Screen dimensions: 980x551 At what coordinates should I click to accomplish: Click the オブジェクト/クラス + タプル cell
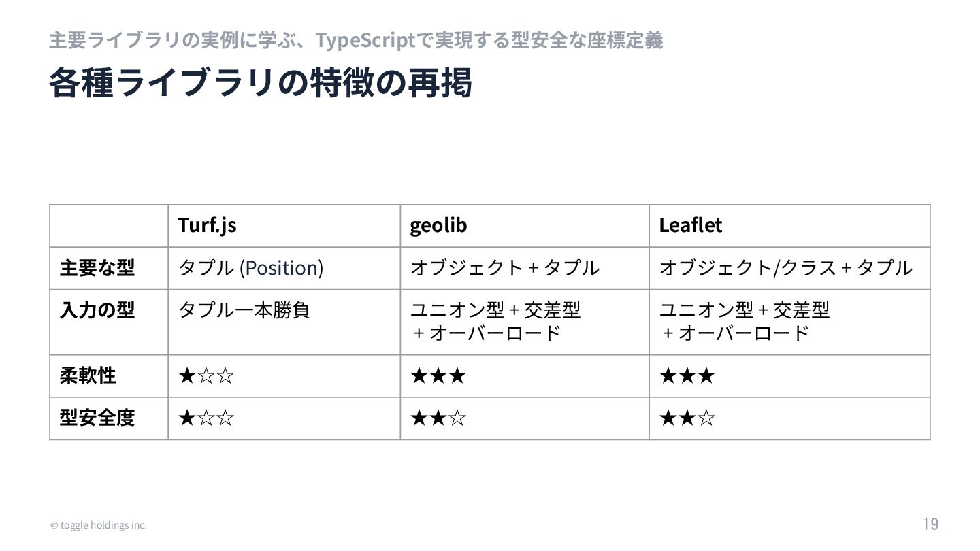(x=785, y=268)
